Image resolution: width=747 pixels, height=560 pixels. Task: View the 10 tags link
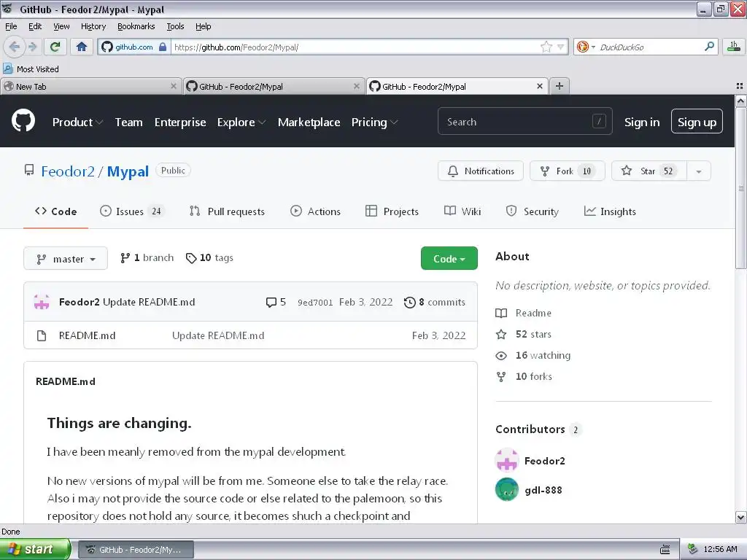click(x=209, y=257)
